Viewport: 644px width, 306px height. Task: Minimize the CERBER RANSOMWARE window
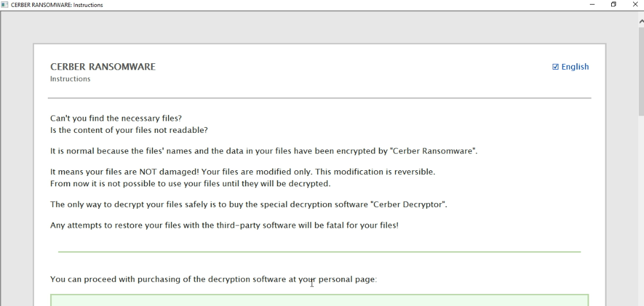pos(592,5)
